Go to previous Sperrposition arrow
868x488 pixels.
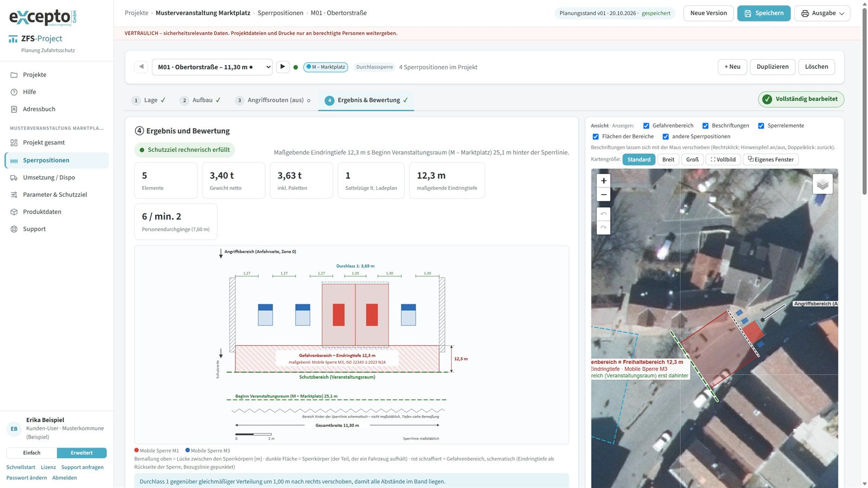pos(142,67)
